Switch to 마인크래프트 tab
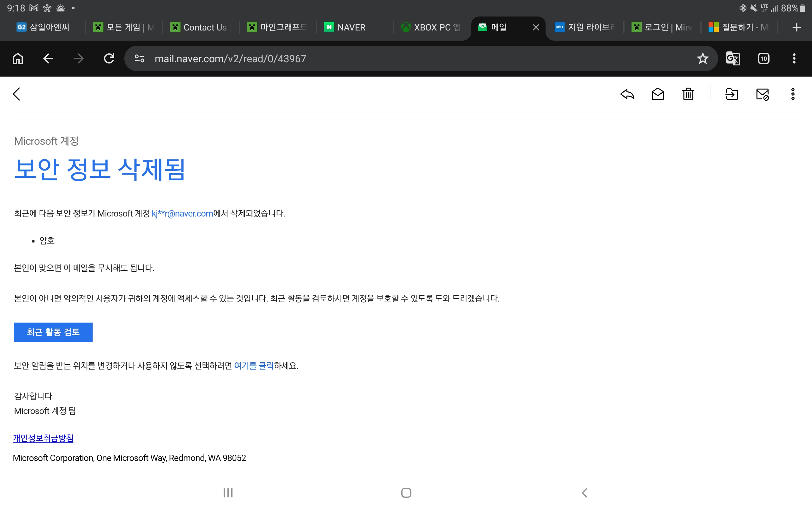This screenshot has width=812, height=508. click(x=278, y=27)
